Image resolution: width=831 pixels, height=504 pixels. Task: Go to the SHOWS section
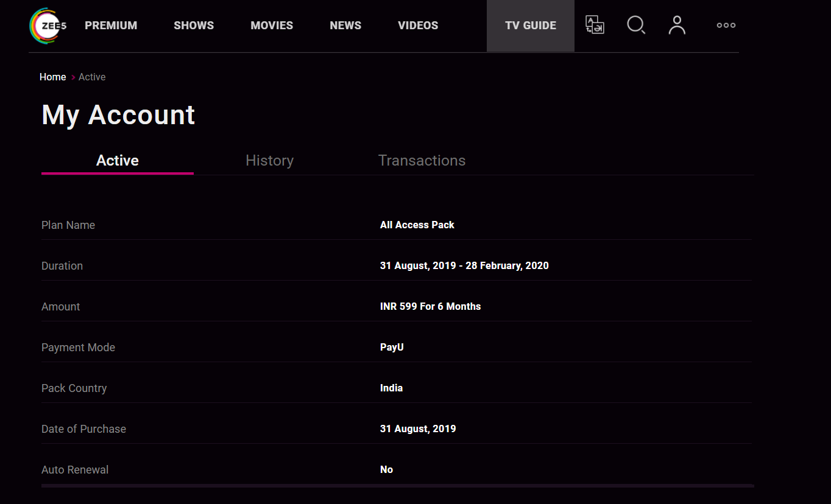point(194,26)
